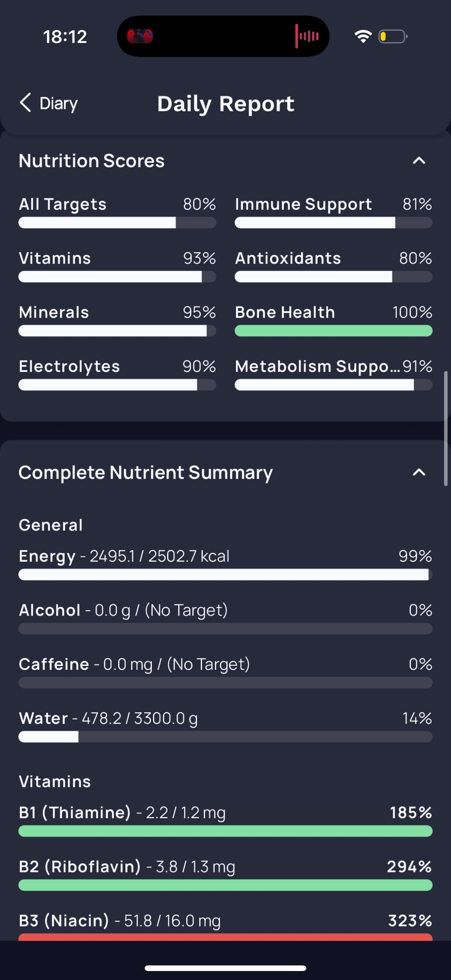The image size is (451, 980).
Task: Collapse the Complete Nutrient Summary section
Action: coord(418,472)
